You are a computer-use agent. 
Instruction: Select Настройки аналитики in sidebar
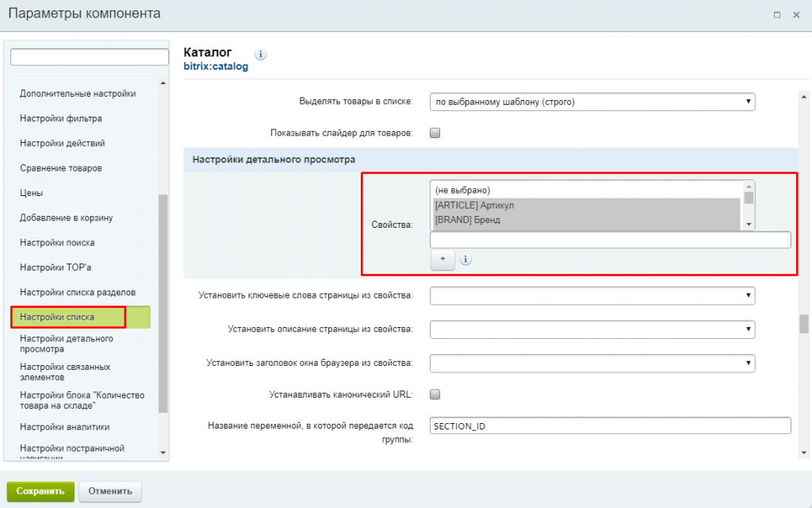pyautogui.click(x=65, y=427)
